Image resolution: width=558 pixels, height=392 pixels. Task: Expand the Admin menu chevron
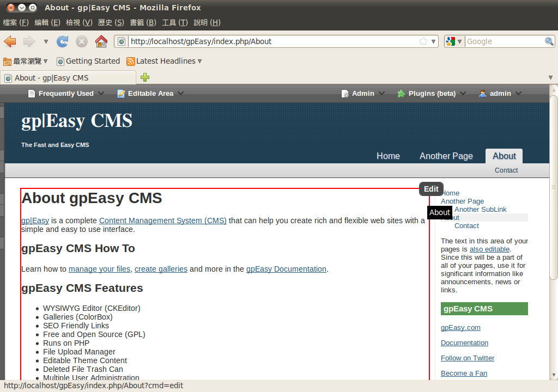(381, 93)
